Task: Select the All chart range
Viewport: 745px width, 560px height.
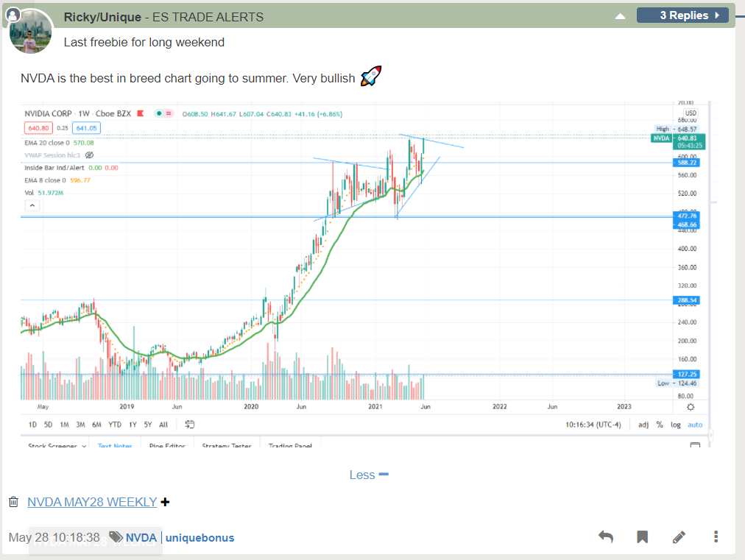Action: [163, 425]
